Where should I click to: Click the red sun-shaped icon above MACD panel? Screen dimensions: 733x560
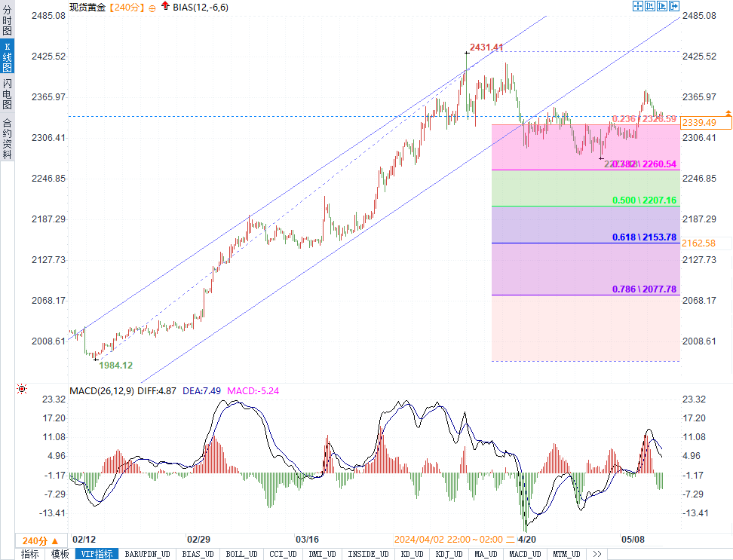22,389
